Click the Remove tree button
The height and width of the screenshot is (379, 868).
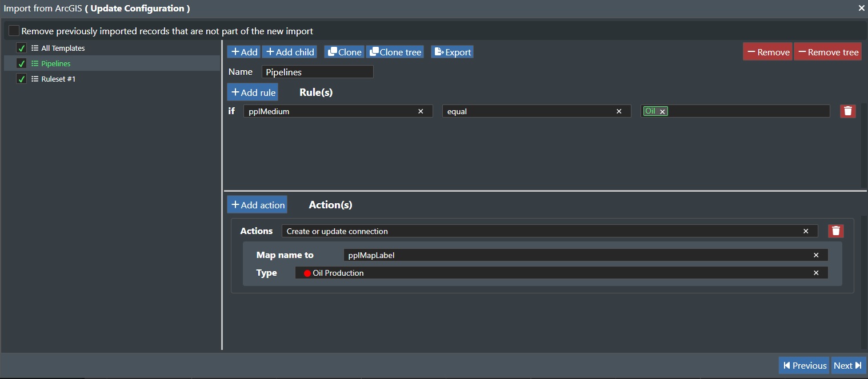click(827, 52)
